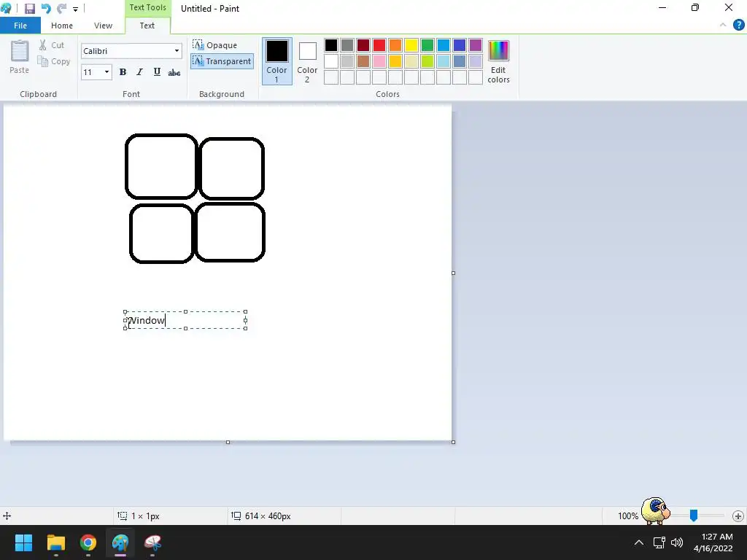The height and width of the screenshot is (560, 747).
Task: Open the Snipping Tool taskbar icon
Action: point(152,542)
